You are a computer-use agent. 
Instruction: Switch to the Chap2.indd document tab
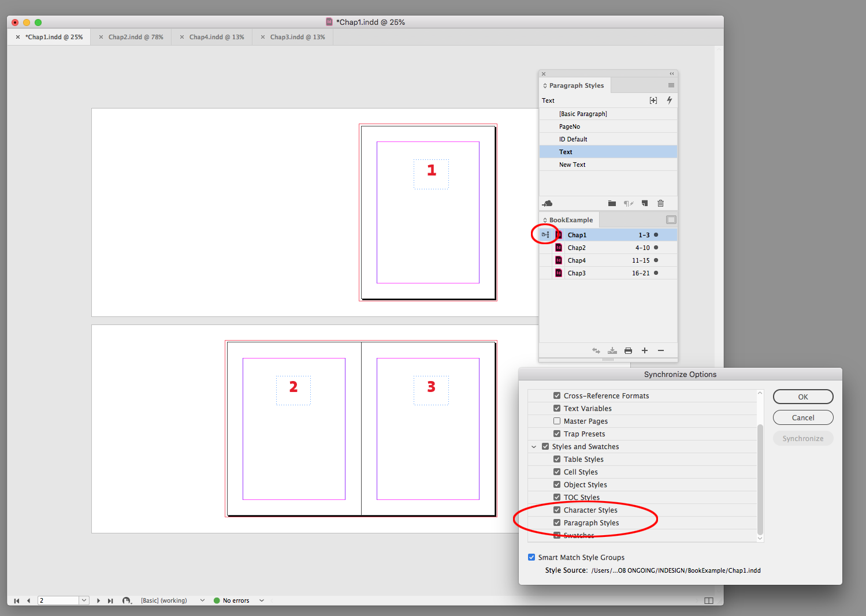(x=136, y=37)
